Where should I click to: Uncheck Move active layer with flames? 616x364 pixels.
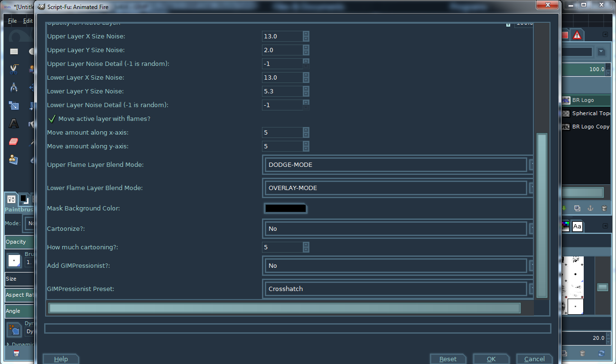52,118
